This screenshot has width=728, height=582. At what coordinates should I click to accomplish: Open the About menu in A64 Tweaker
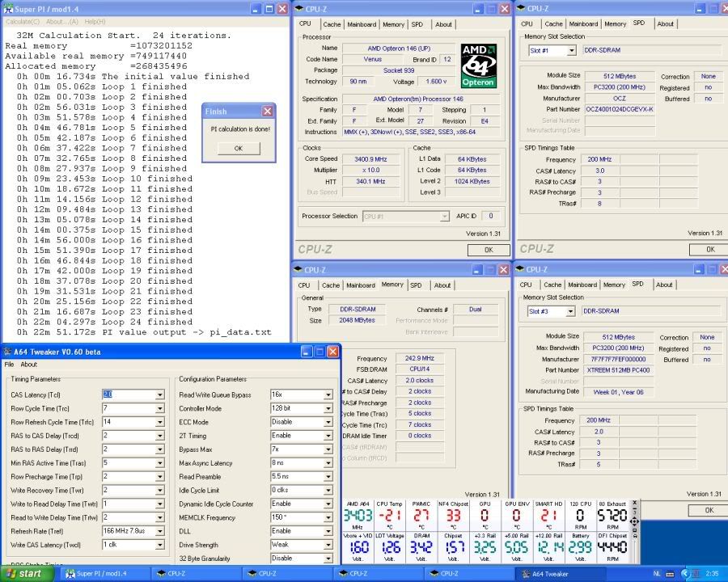pyautogui.click(x=29, y=365)
